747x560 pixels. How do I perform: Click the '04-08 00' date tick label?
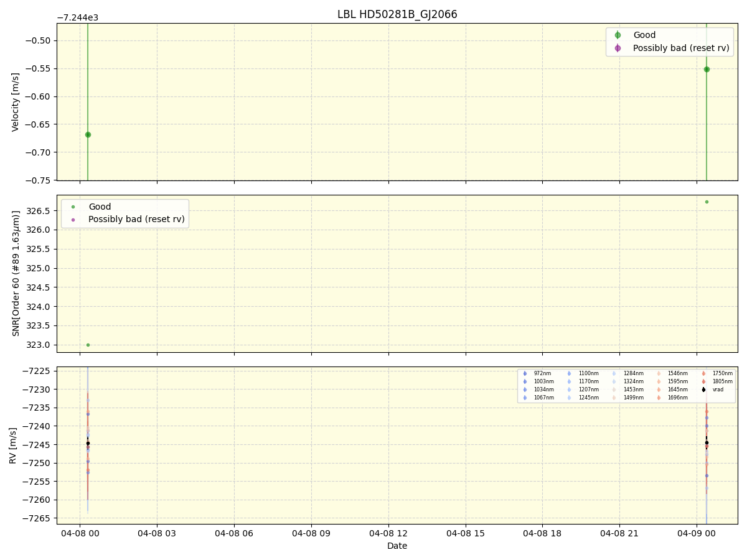coord(80,533)
